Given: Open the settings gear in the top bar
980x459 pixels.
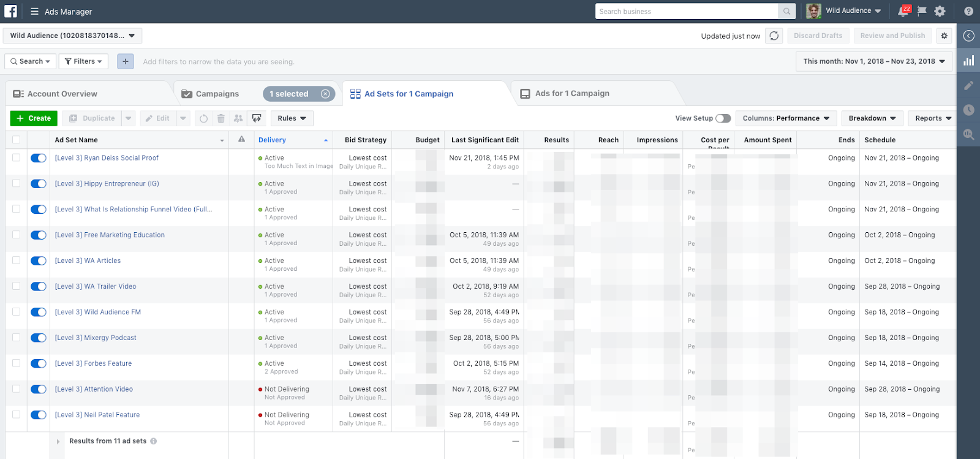Looking at the screenshot, I should 940,11.
